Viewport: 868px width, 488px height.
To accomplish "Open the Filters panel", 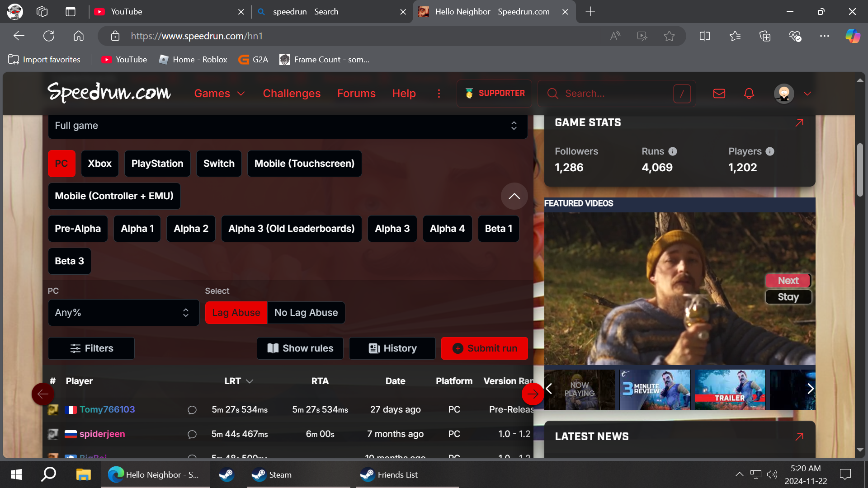I will pos(91,348).
